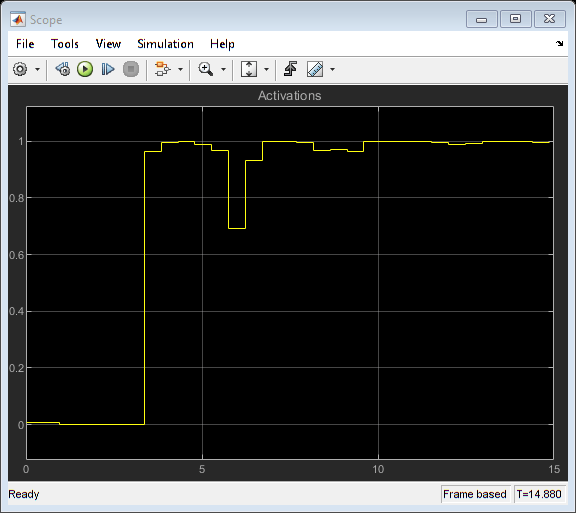Expand the gear settings dropdown arrow
The width and height of the screenshot is (576, 513).
tap(37, 69)
